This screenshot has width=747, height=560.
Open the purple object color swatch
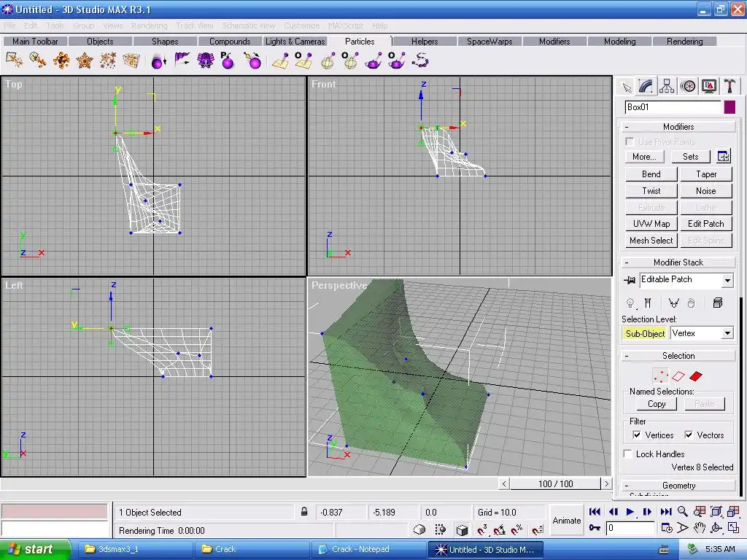click(x=729, y=107)
